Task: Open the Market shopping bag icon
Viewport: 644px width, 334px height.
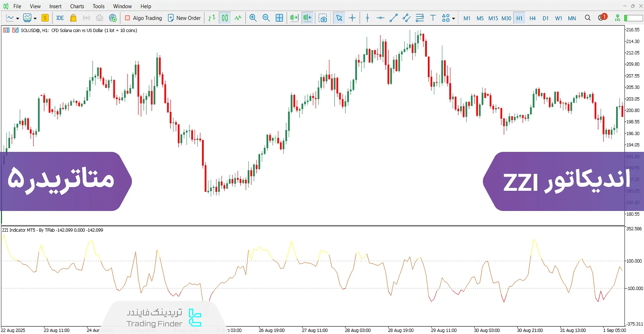Action: point(73,18)
